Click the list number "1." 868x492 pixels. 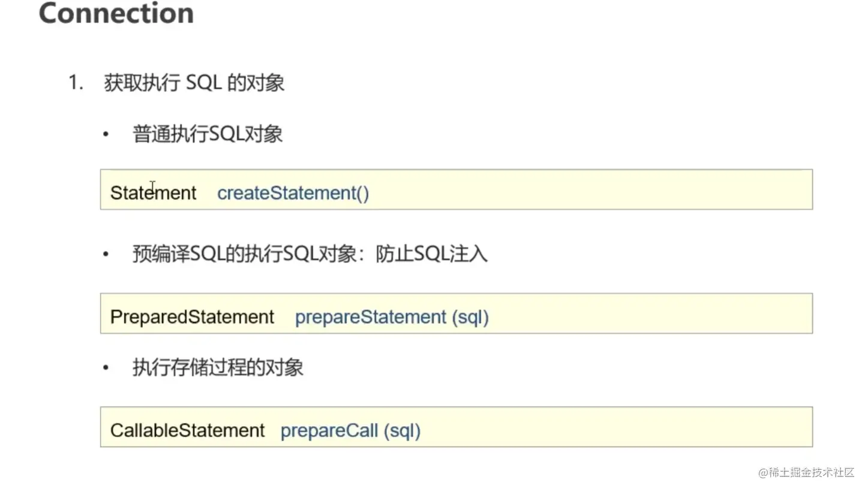coord(75,83)
